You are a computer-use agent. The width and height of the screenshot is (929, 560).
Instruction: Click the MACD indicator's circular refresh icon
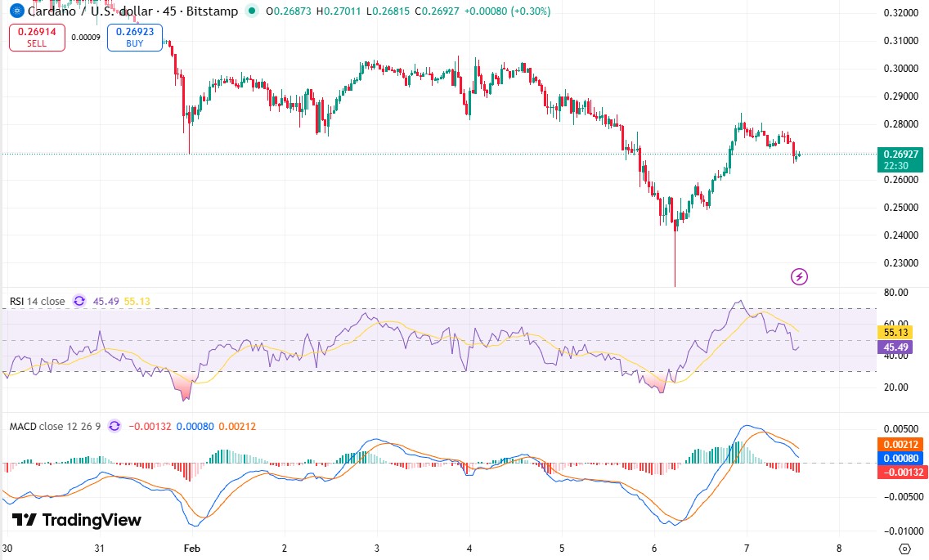pyautogui.click(x=114, y=426)
